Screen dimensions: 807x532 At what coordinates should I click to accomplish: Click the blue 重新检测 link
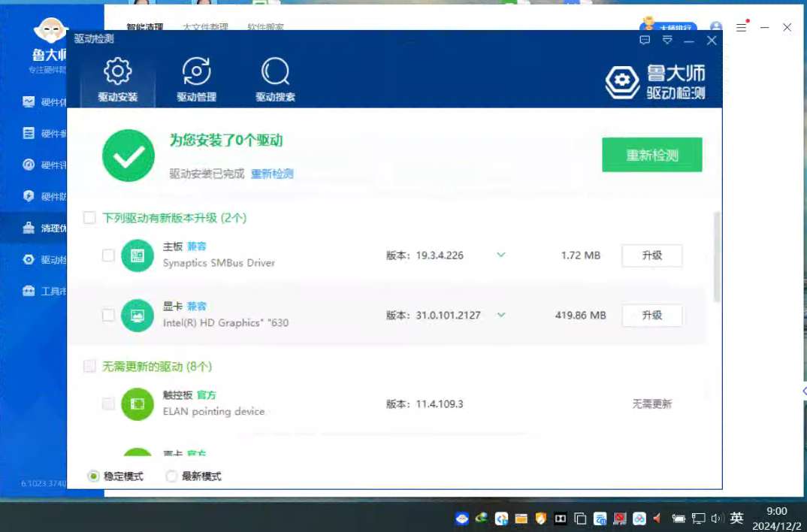[x=272, y=174]
